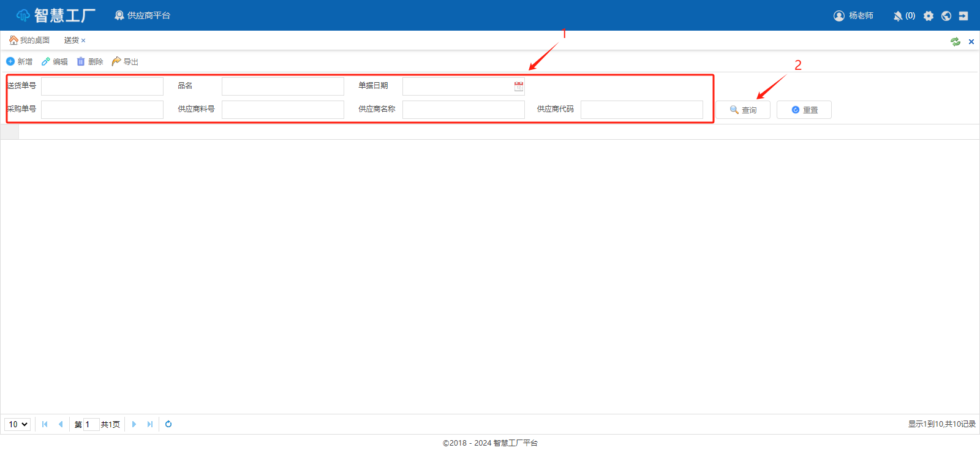This screenshot has height=453, width=980.
Task: Click the 新增 (add) toolbar icon
Action: click(10, 61)
